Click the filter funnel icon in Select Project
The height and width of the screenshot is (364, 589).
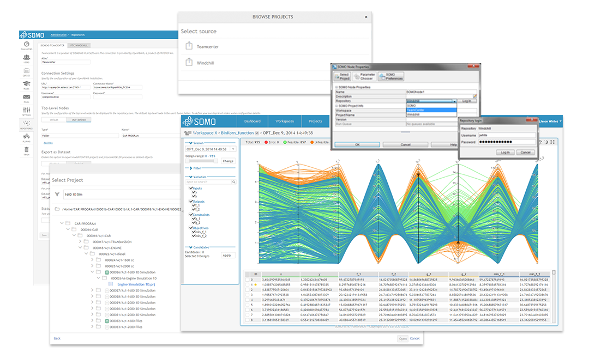pos(57,193)
